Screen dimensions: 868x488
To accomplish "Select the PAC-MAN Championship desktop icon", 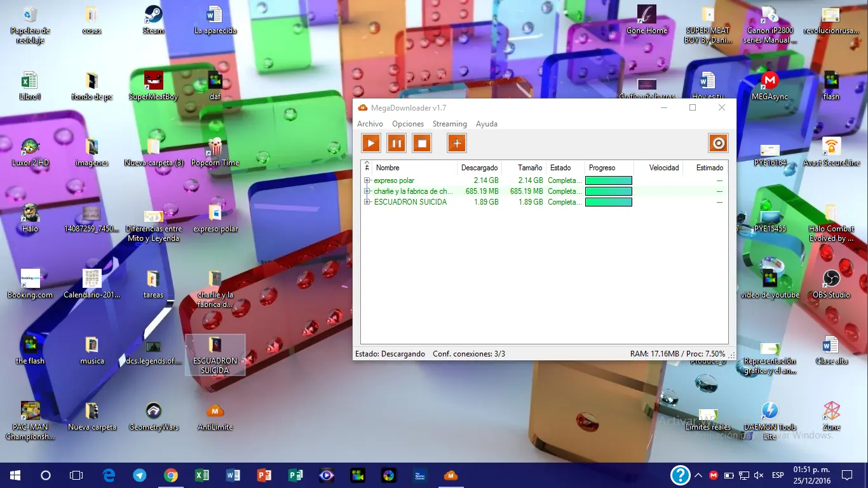I will point(30,421).
